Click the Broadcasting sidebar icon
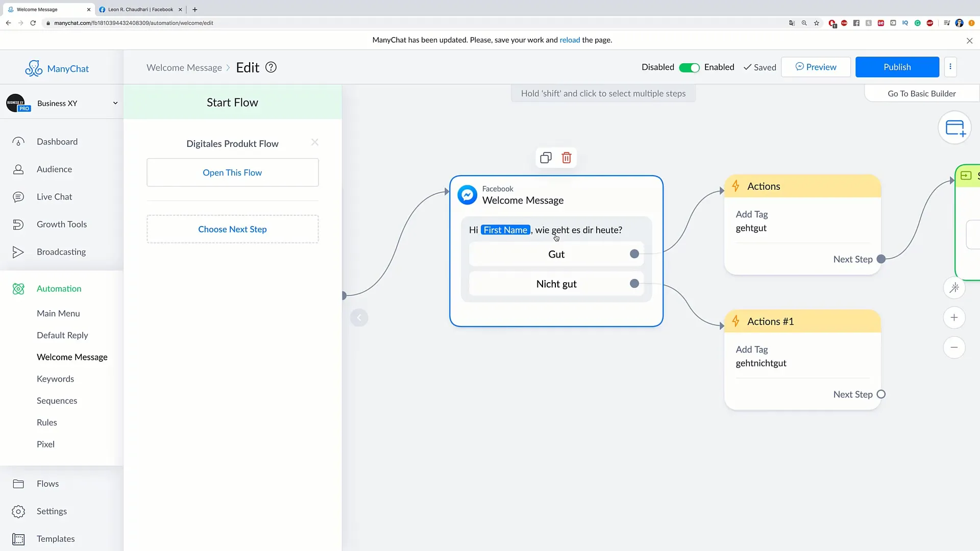Viewport: 980px width, 551px height. [18, 252]
